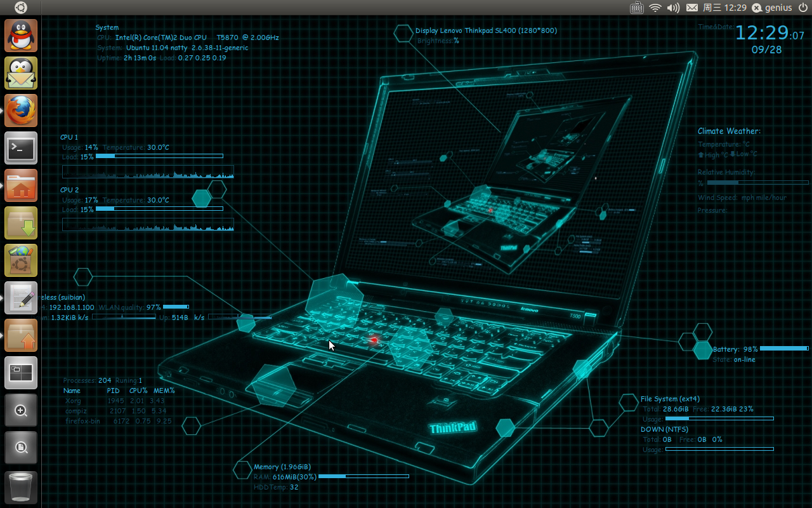This screenshot has width=812, height=508.
Task: Click 'Display Lenovo Thinkpad SL400' label
Action: [486, 30]
